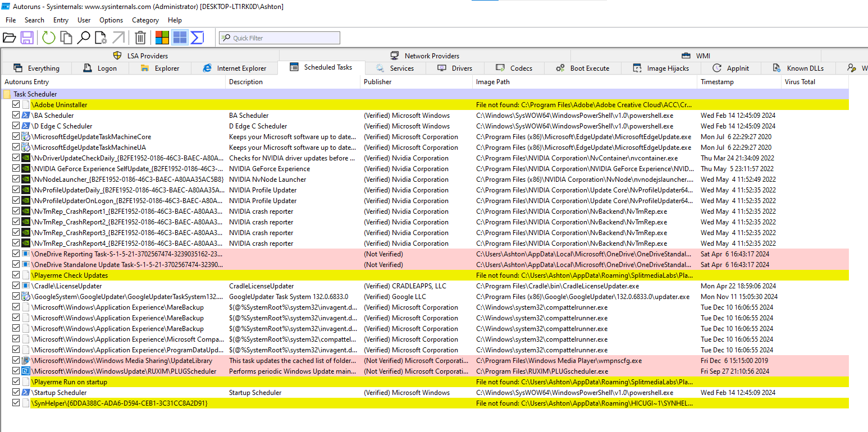Sort by the Timestamp column header
The width and height of the screenshot is (868, 432).
tap(740, 82)
